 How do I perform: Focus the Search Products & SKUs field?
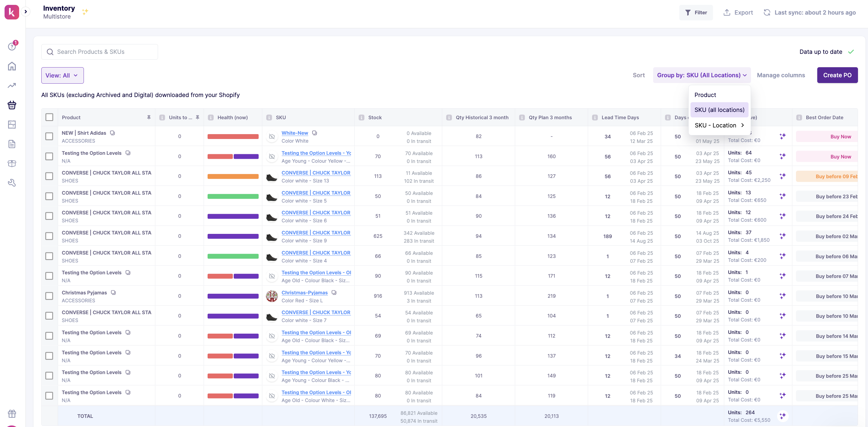[99, 52]
